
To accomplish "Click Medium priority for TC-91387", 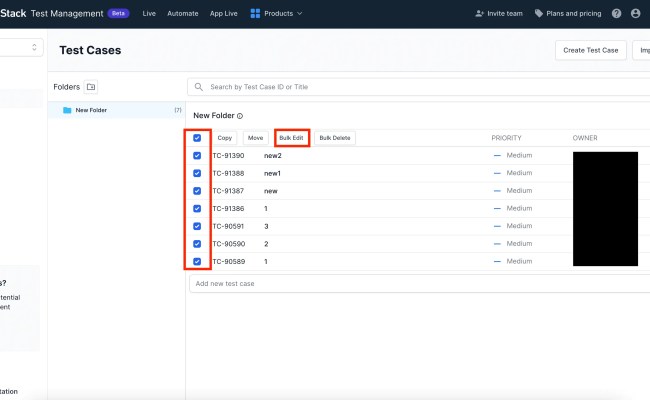I will coord(519,191).
